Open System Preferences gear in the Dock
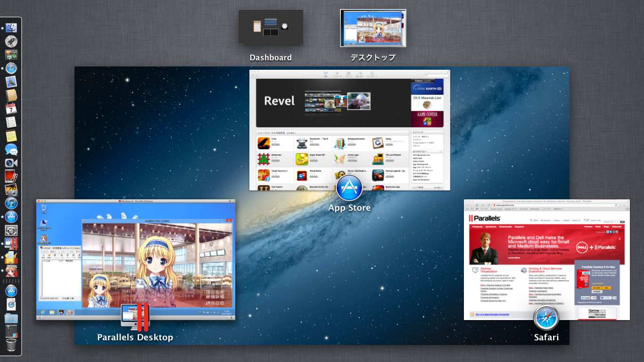Viewport: 644px width, 362px height. [x=11, y=230]
